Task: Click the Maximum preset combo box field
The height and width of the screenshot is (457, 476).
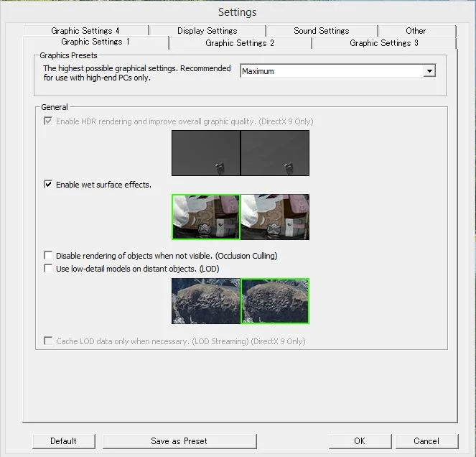Action: pyautogui.click(x=338, y=71)
